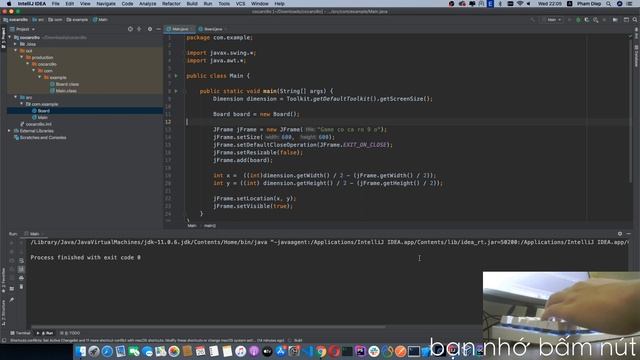Viewport: 640px width, 360px height.
Task: Switch to the Board.java editor tab
Action: 211,29
